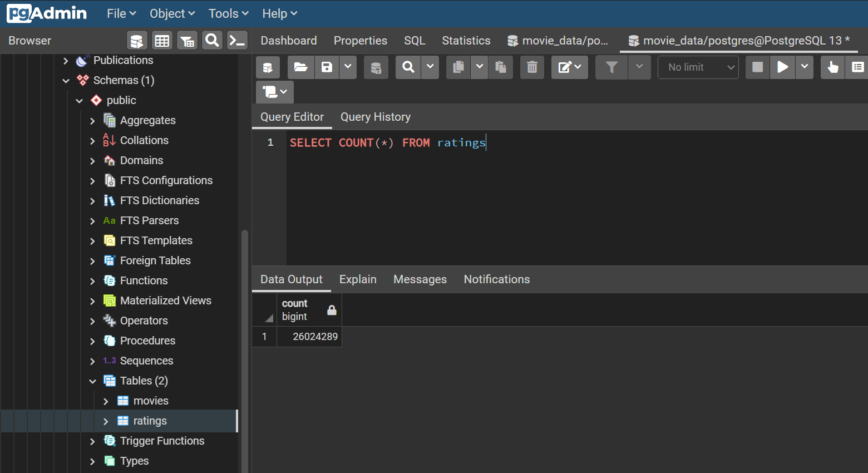The image size is (868, 473).
Task: Click the Find magnifier in query toolbar
Action: click(x=408, y=67)
